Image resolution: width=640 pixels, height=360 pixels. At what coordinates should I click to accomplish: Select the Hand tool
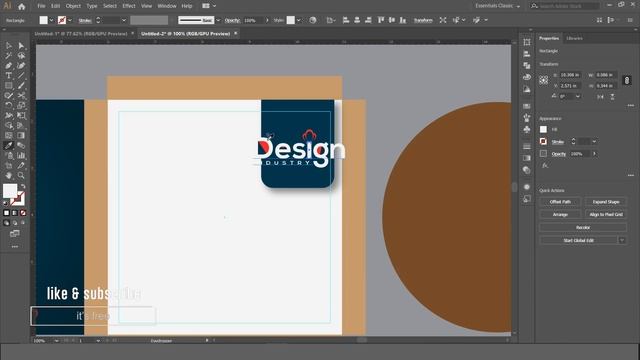click(9, 176)
